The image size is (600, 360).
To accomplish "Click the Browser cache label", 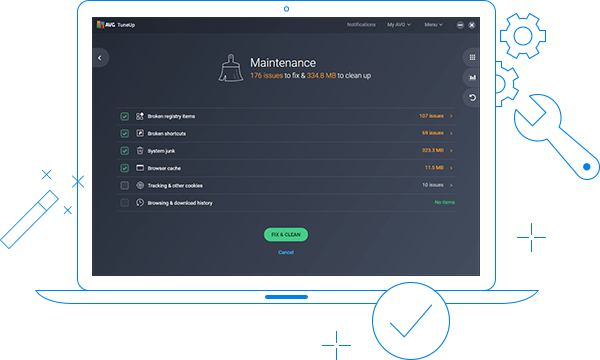I will [x=164, y=168].
